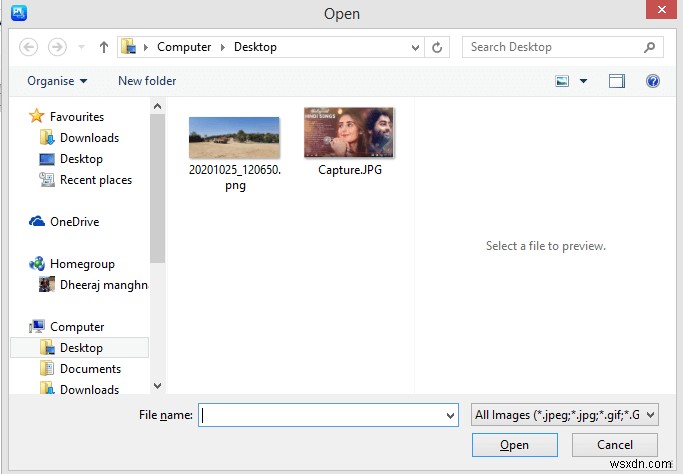Open Documents under Computer
The image size is (683, 474).
(90, 369)
